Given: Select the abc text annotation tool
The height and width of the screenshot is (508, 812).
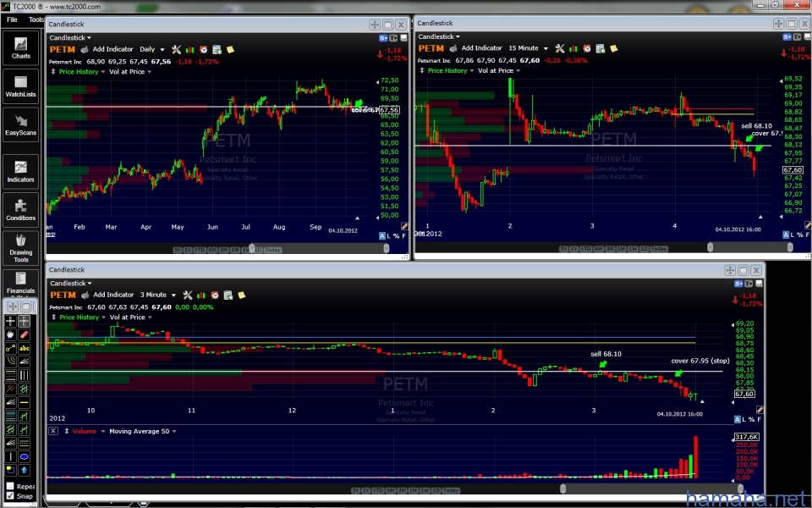Looking at the screenshot, I should (x=24, y=348).
